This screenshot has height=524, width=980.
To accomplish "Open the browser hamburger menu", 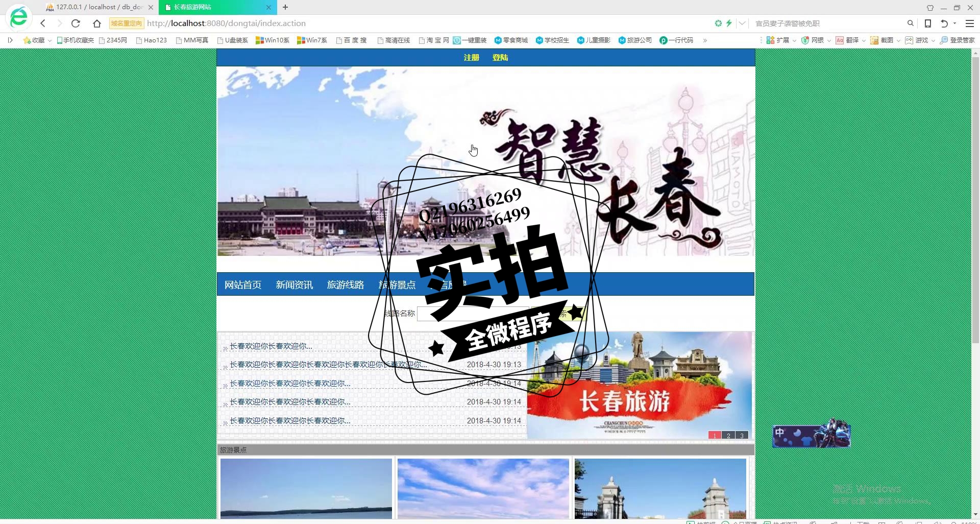I will [970, 23].
